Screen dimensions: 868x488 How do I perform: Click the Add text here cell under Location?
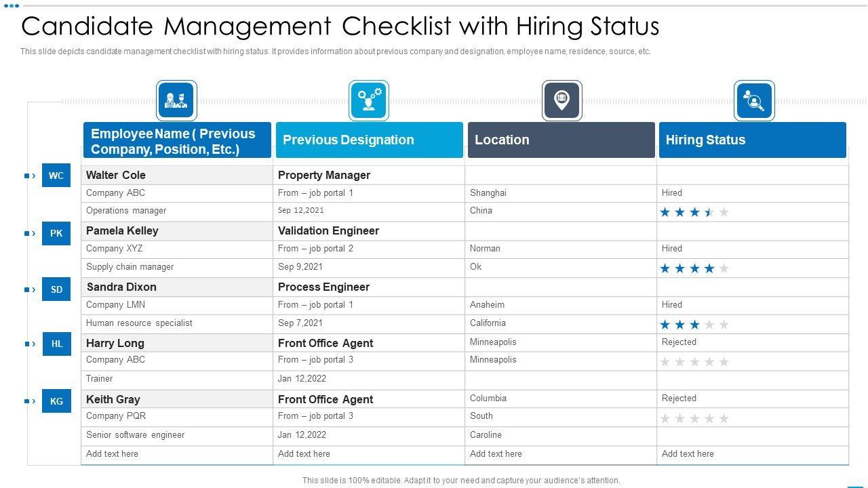[496, 454]
